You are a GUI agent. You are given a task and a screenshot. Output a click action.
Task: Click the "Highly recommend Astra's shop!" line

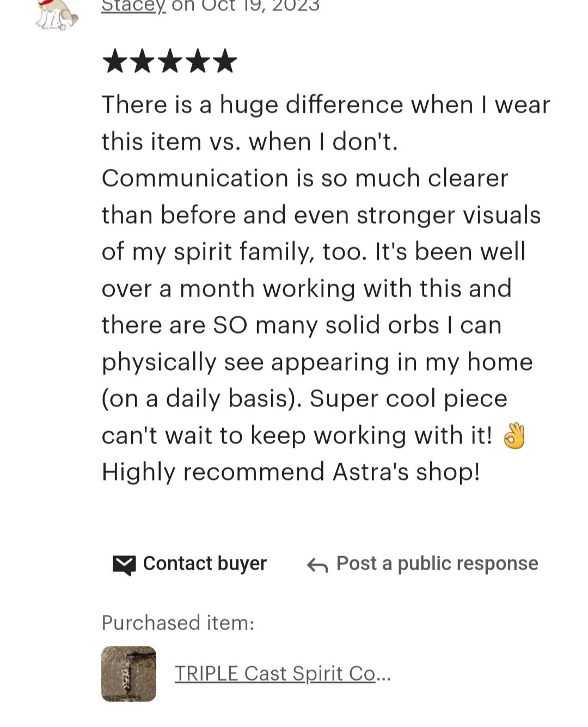291,472
